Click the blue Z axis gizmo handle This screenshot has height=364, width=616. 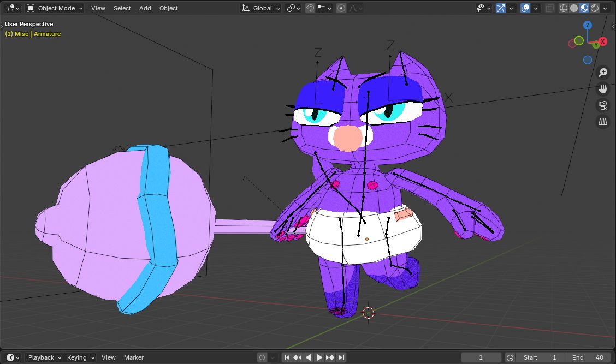[x=587, y=25]
